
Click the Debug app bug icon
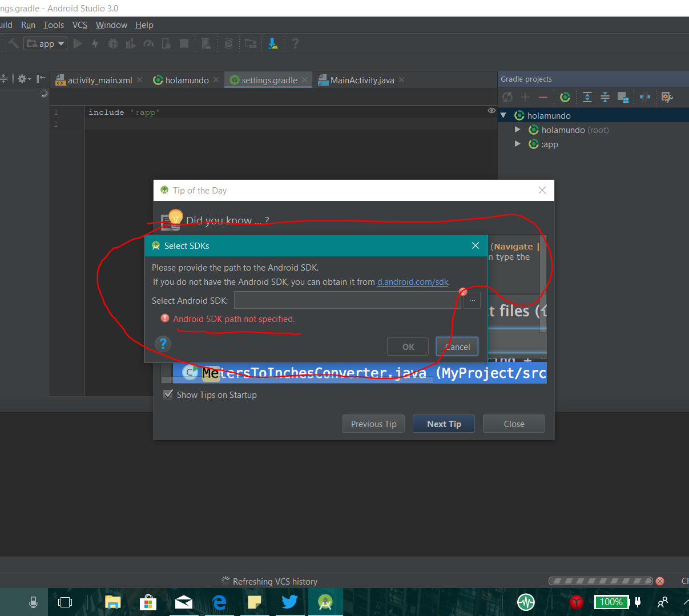pos(113,43)
